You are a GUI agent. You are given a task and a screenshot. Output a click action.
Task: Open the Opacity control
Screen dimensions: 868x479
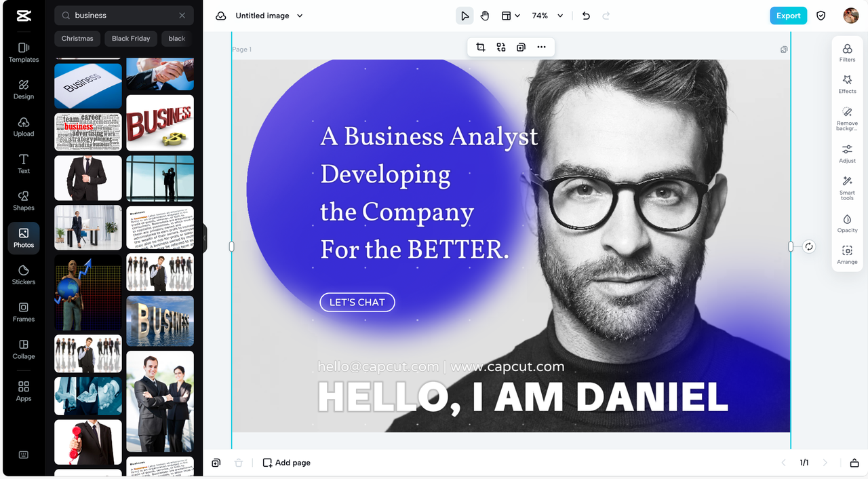(x=847, y=223)
